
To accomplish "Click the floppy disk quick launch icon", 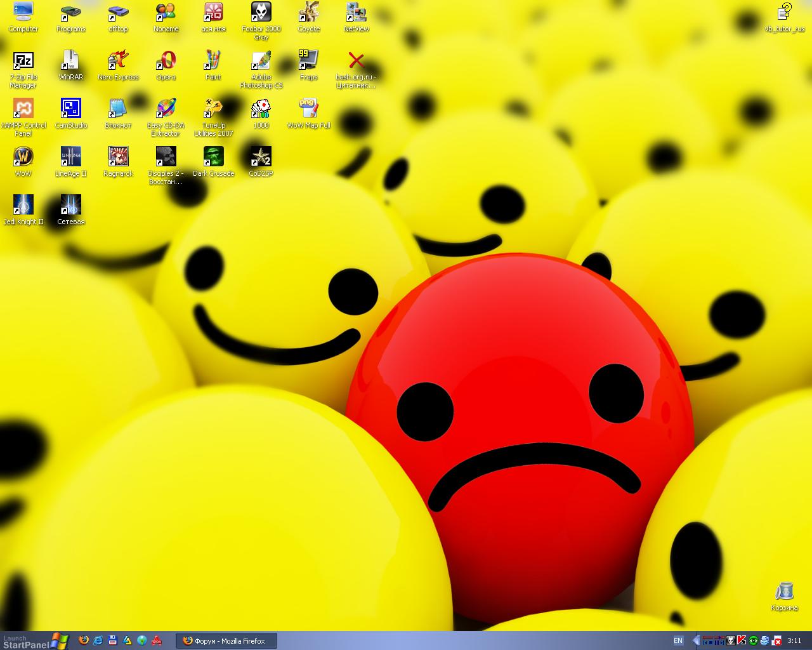I will (113, 640).
